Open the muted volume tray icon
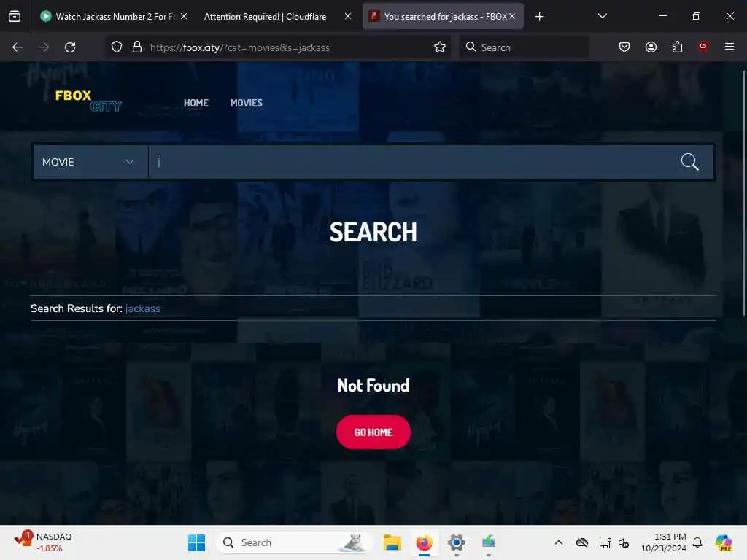Screen dimensions: 747x560 click(x=624, y=542)
